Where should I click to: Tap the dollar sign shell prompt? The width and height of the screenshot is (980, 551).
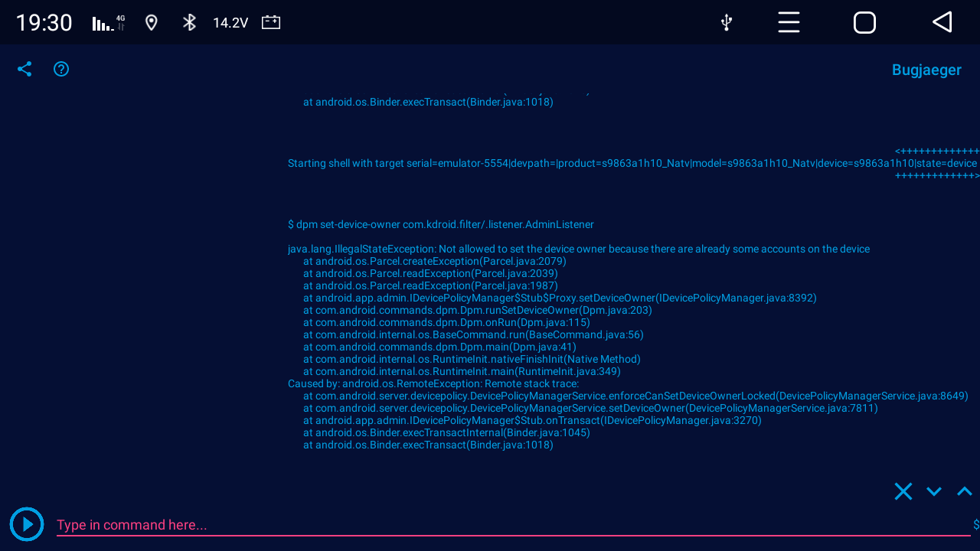click(974, 525)
